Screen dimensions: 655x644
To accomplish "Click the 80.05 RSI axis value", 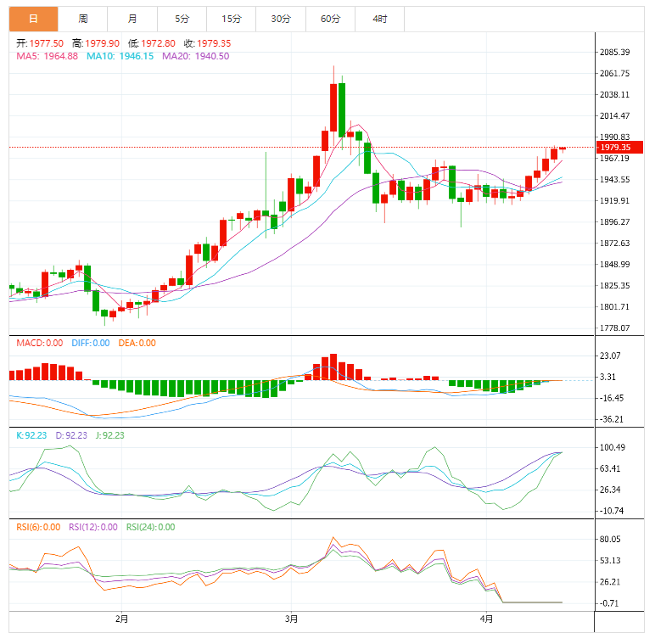I will point(610,539).
